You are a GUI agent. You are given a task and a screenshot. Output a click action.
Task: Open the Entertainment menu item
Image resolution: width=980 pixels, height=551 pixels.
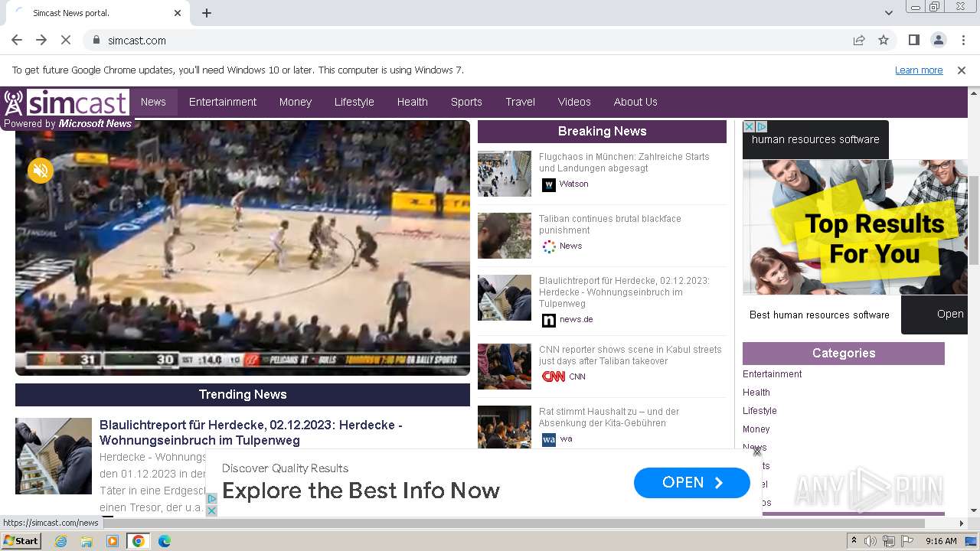pos(223,102)
